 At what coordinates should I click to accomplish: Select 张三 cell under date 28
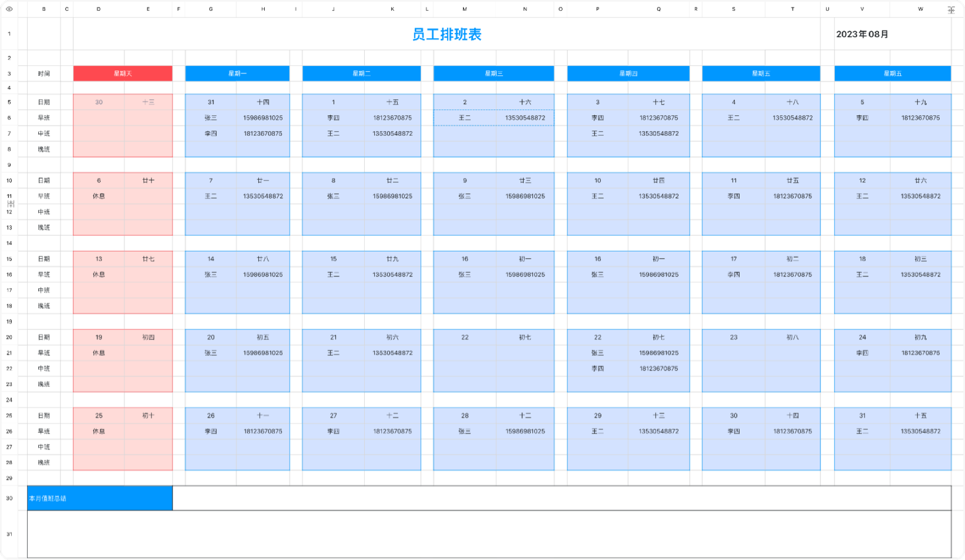[465, 431]
